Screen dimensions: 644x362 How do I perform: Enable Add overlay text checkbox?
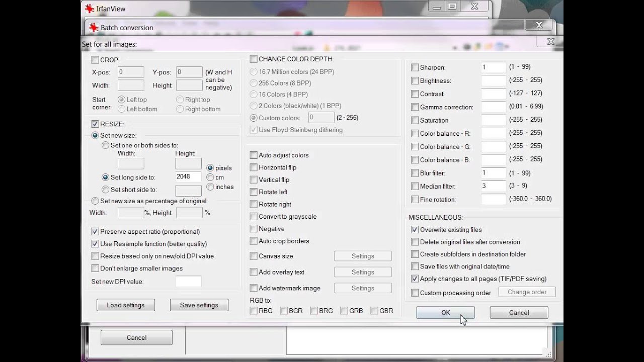pos(254,272)
